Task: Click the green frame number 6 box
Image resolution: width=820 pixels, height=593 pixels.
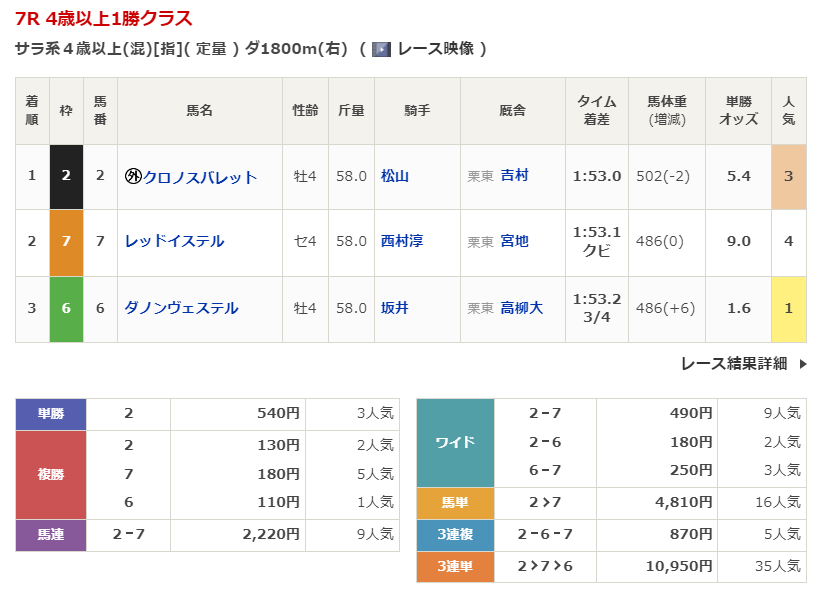Action: [x=66, y=308]
